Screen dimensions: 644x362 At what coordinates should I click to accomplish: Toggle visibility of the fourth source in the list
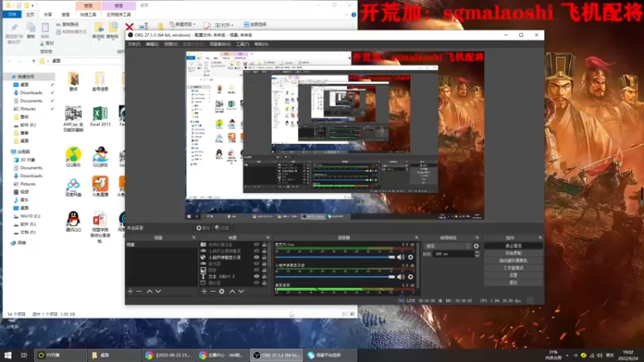257,264
